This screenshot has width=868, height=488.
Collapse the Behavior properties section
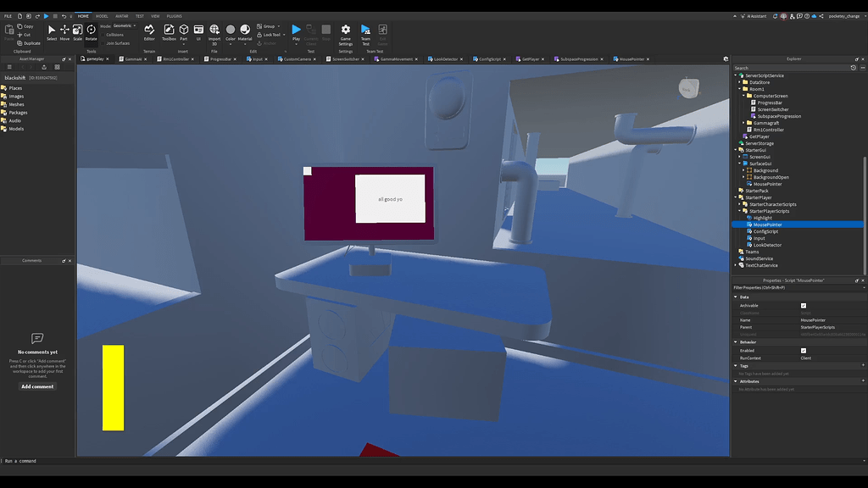[x=736, y=342]
